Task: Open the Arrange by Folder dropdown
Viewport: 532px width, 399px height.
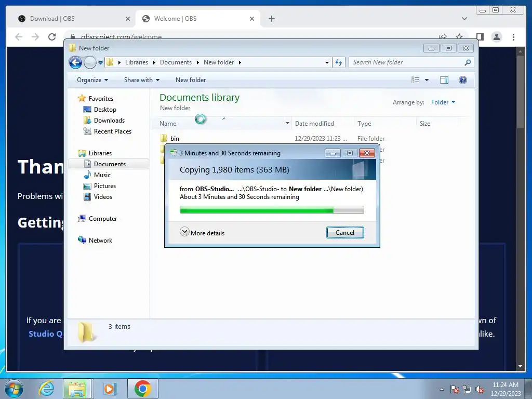Action: (443, 102)
